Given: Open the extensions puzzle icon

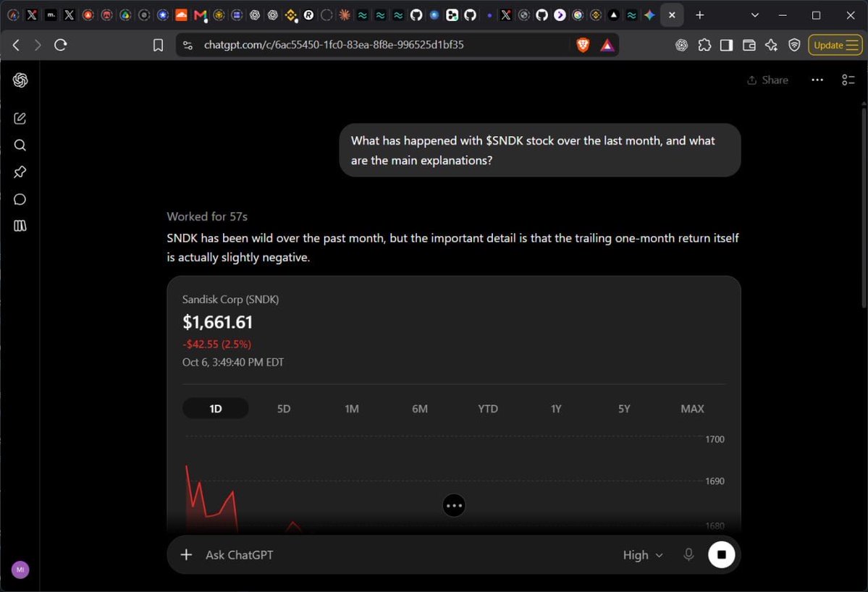Looking at the screenshot, I should [x=704, y=46].
